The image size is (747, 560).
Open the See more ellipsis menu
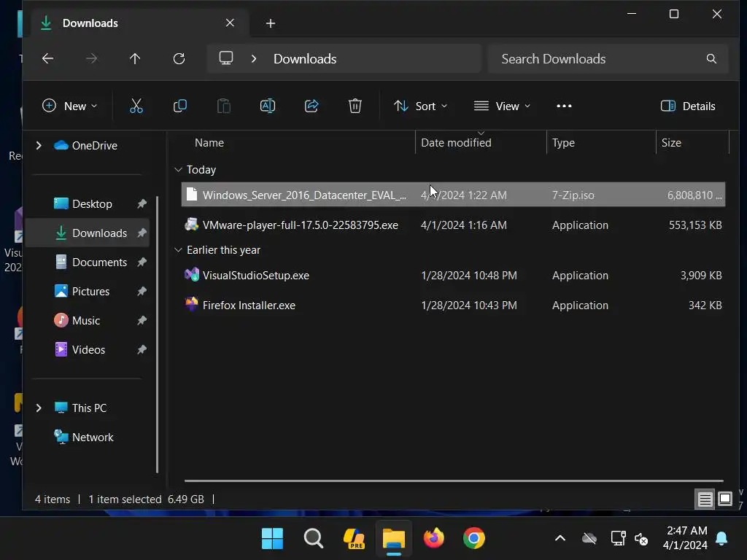click(x=564, y=106)
